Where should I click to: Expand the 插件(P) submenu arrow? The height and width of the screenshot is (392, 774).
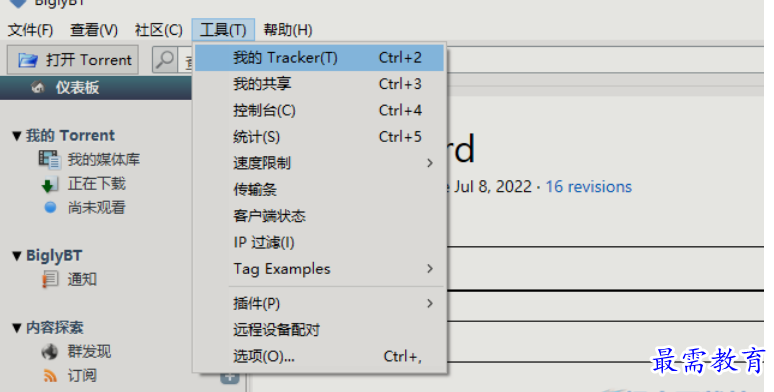430,303
